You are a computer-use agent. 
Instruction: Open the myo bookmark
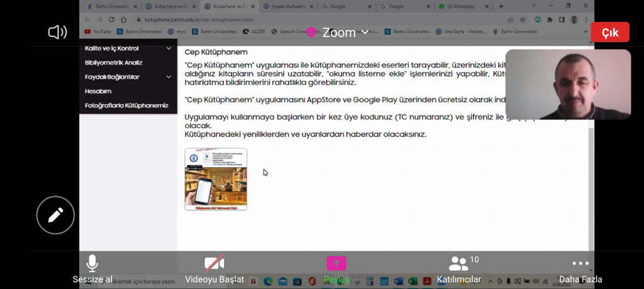177,31
